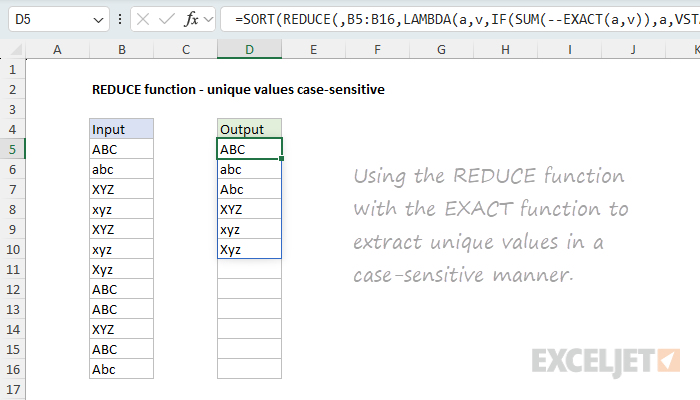
Task: Select cell B14 containing XYZ
Action: pyautogui.click(x=121, y=329)
